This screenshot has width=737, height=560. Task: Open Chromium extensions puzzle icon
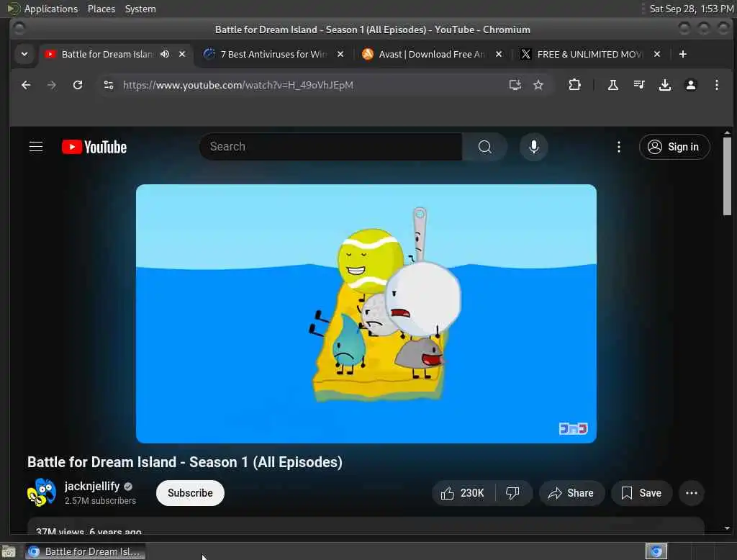point(574,85)
